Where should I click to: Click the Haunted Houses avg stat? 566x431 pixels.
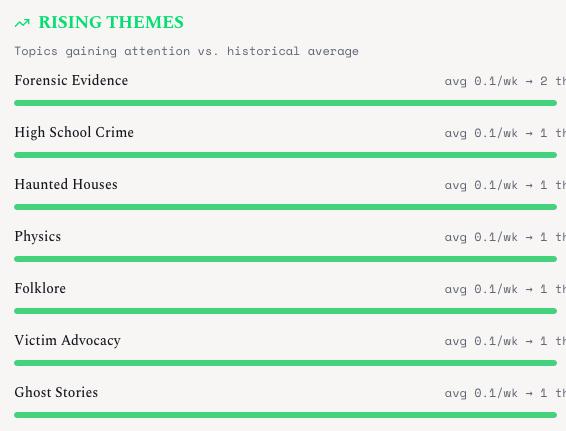pyautogui.click(x=505, y=185)
